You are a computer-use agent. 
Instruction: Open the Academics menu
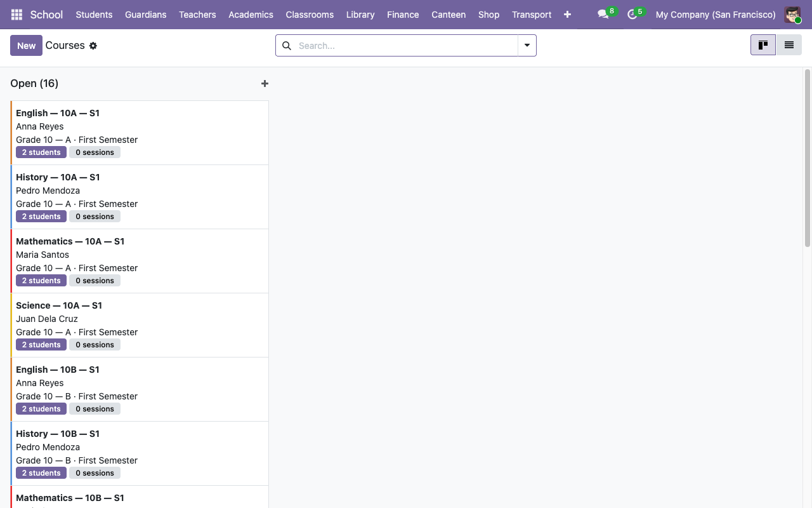click(251, 15)
